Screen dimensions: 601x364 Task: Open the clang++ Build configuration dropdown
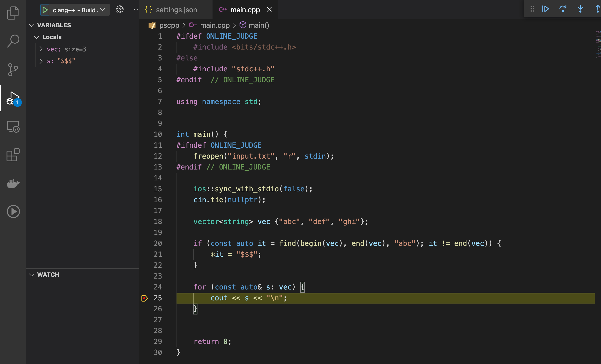coord(103,10)
